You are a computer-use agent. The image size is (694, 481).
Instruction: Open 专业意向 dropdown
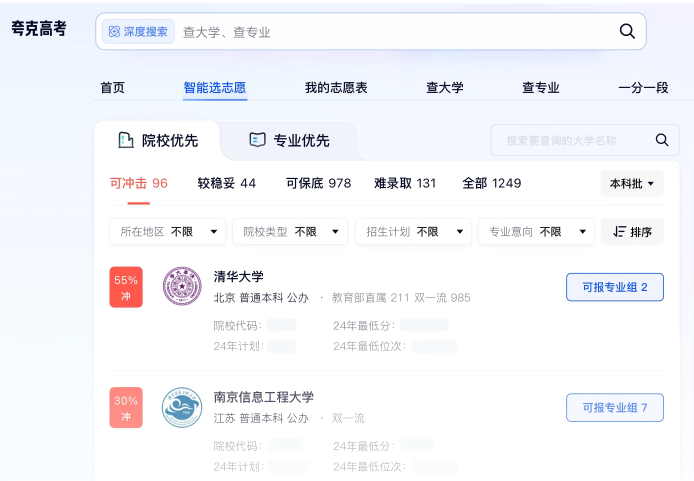point(536,231)
